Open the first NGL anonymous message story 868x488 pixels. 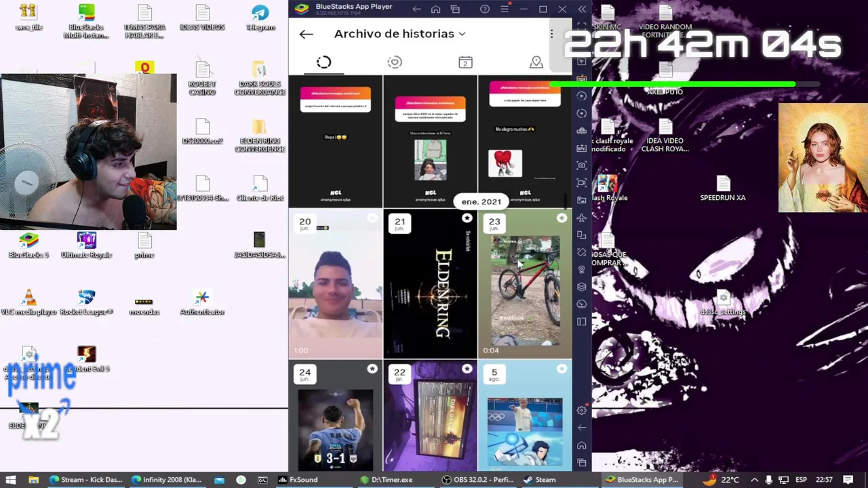(x=336, y=141)
